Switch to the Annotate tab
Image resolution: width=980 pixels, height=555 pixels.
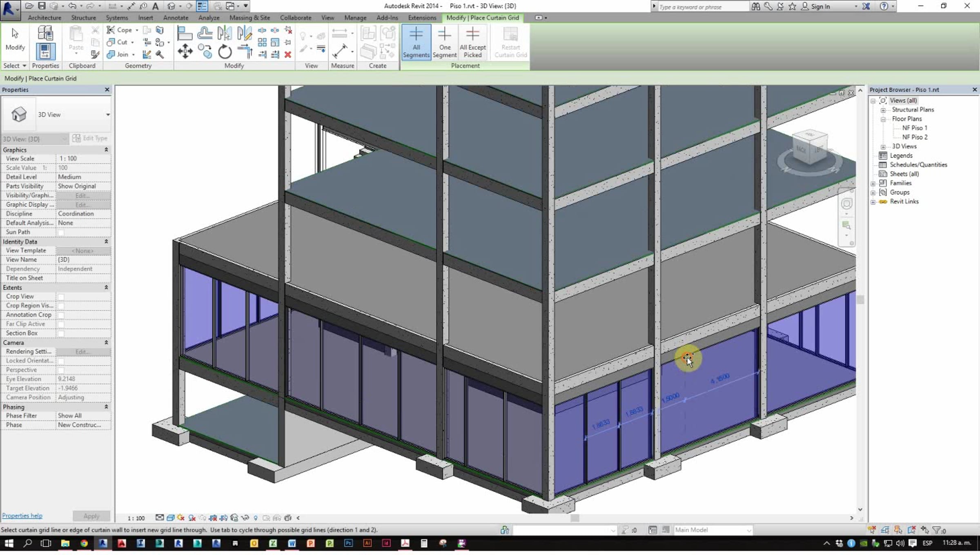click(176, 18)
